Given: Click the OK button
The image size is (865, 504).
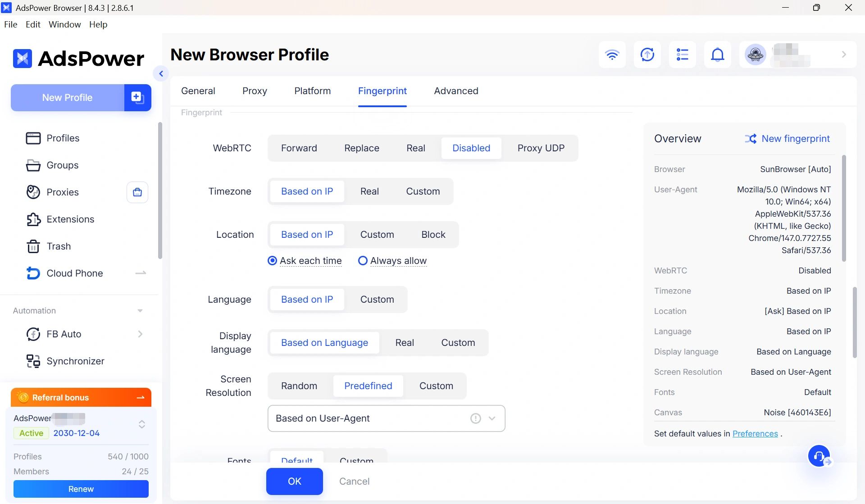Looking at the screenshot, I should [x=295, y=481].
